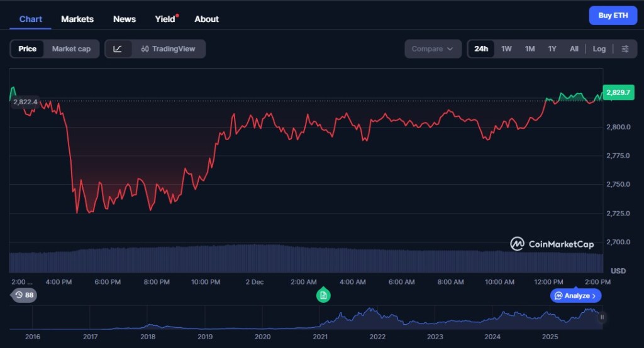This screenshot has width=644, height=348.
Task: Select the All time range
Action: click(x=574, y=49)
